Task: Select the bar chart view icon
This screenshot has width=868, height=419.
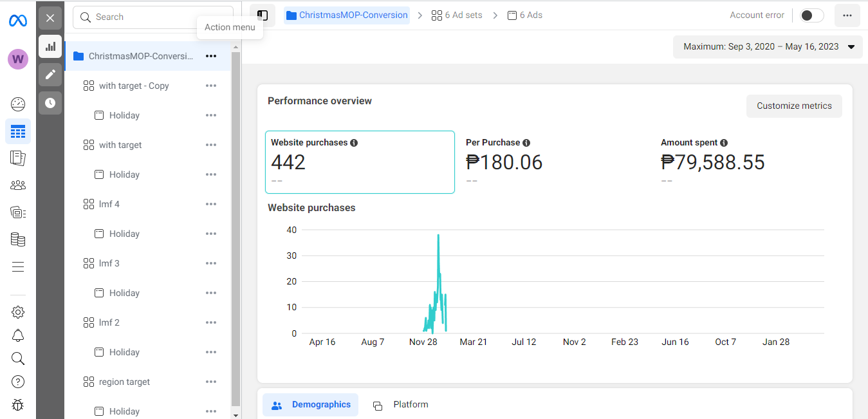Action: (50, 46)
